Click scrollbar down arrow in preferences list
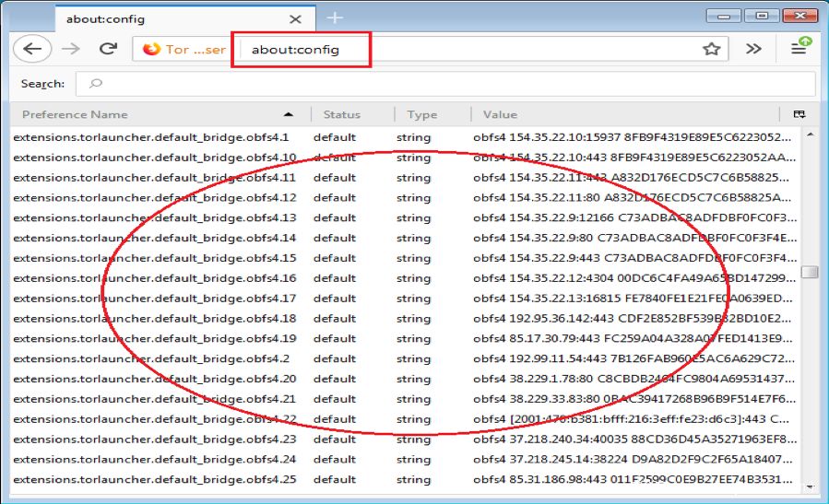829x504 pixels. [x=810, y=487]
